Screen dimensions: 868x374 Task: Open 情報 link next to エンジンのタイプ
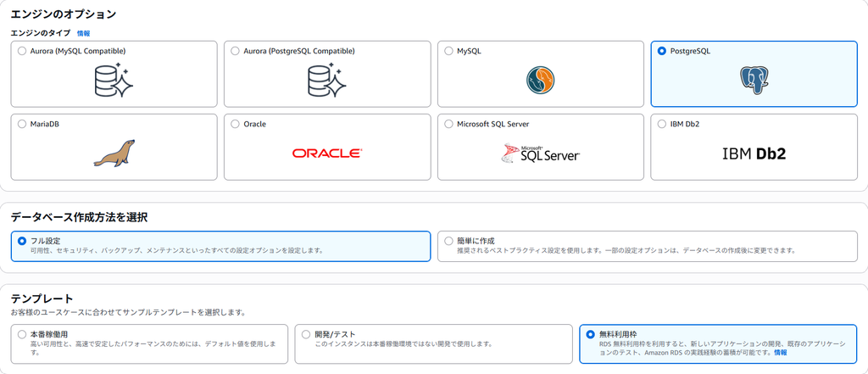click(x=84, y=33)
